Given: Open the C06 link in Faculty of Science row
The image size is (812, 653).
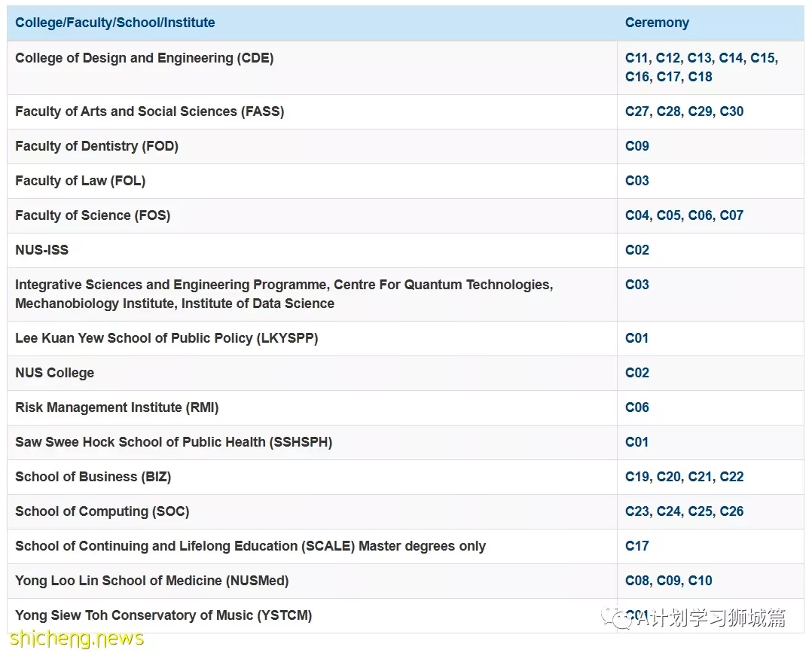Looking at the screenshot, I should [700, 215].
